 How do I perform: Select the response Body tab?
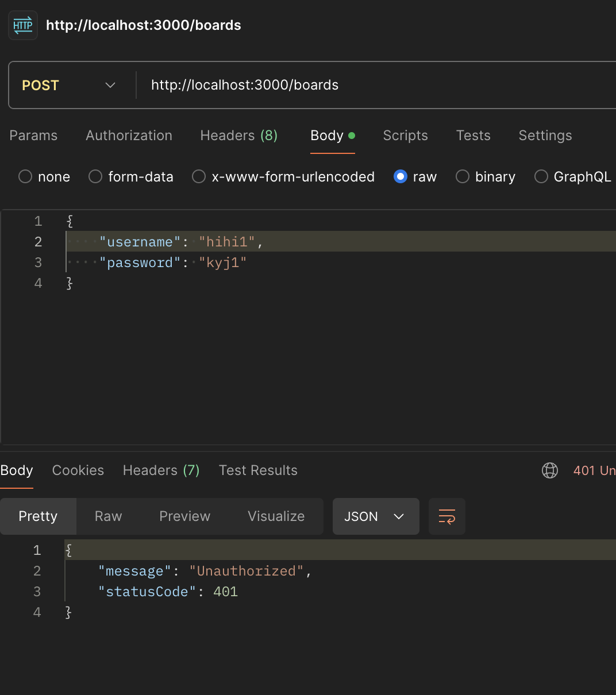pyautogui.click(x=17, y=470)
